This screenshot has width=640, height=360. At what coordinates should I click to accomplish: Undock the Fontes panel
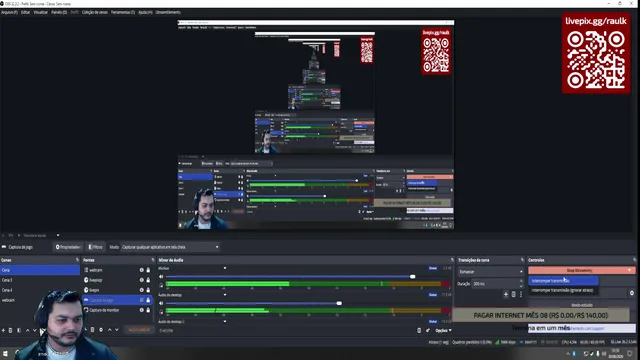click(x=153, y=260)
